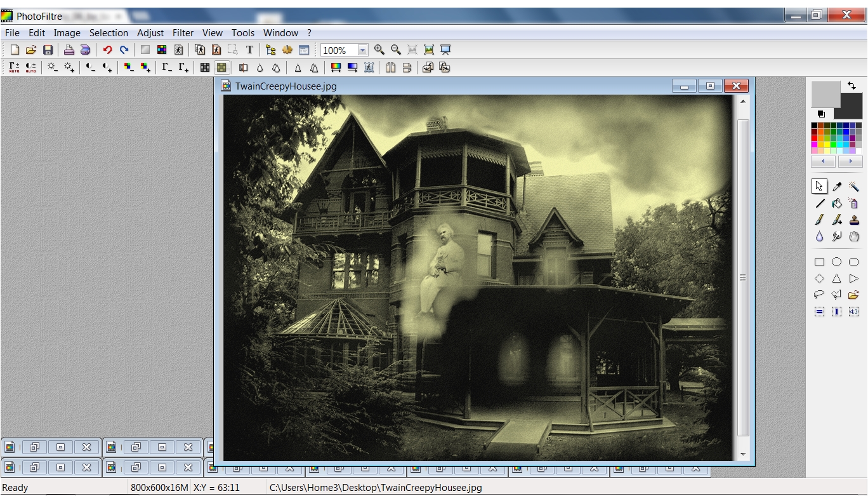Viewport: 868px width, 503px height.
Task: Show previous palette with left arrow button
Action: click(x=824, y=162)
